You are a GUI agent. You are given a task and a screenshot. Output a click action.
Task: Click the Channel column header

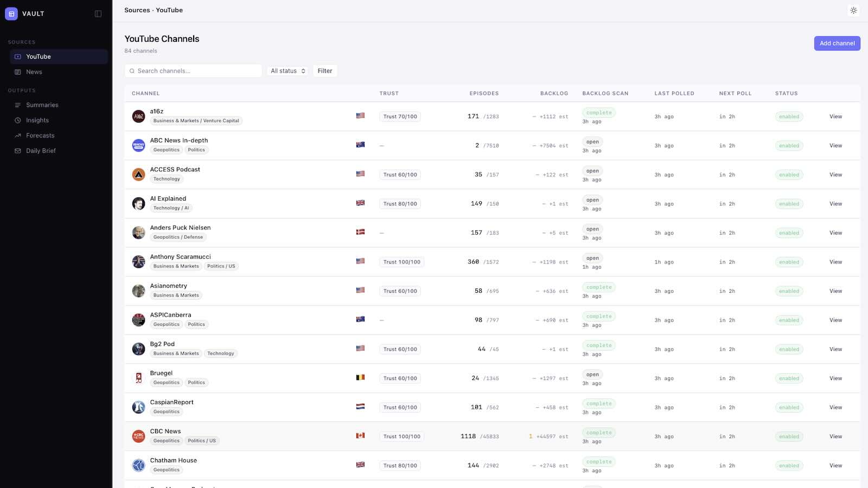click(x=146, y=93)
